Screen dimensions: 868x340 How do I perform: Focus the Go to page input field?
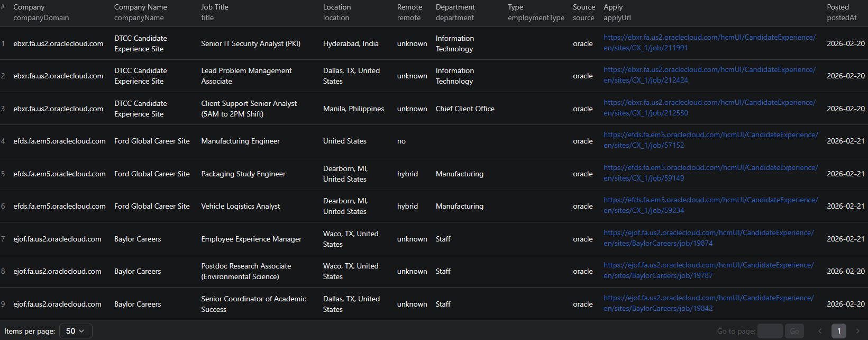point(770,331)
